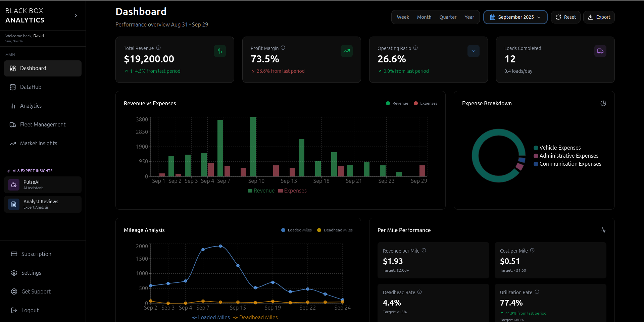
Task: Click info icon next to Revenue per Mile
Action: 424,250
